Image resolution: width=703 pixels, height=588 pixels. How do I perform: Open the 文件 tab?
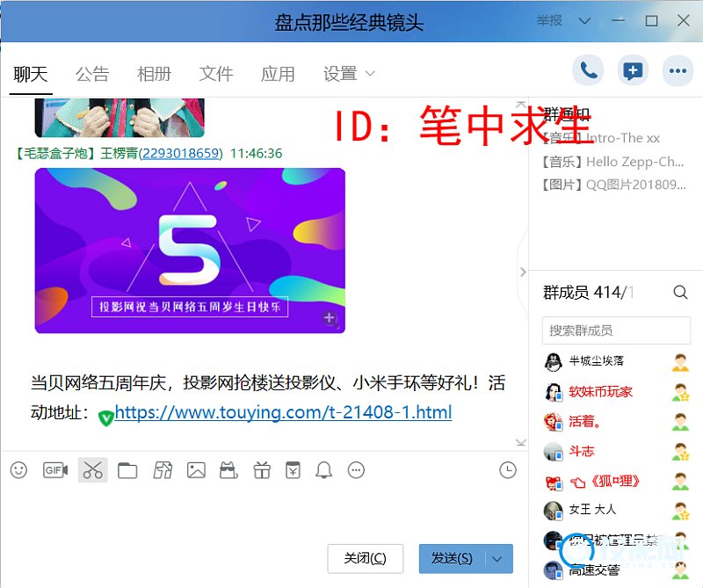click(215, 74)
